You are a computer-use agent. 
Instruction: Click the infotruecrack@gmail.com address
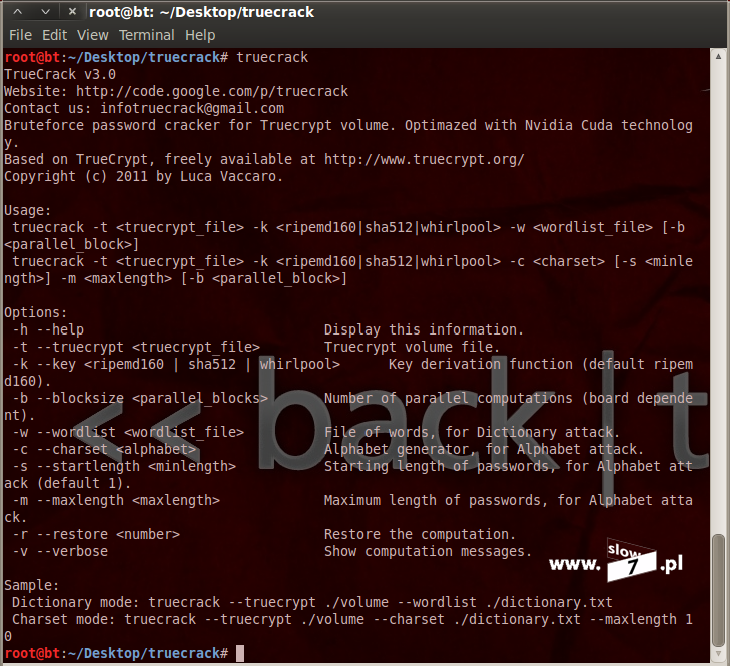192,108
